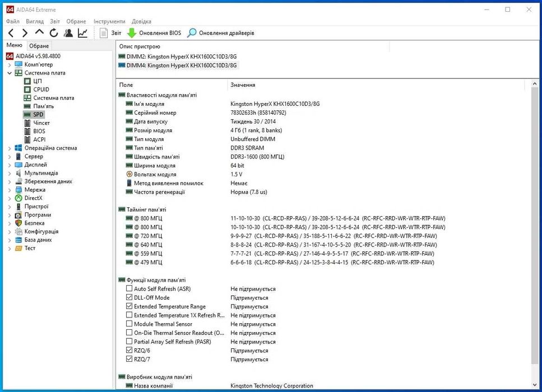Image resolution: width=542 pixels, height=392 pixels.
Task: Expand the Дисплей tree node
Action: [x=10, y=165]
